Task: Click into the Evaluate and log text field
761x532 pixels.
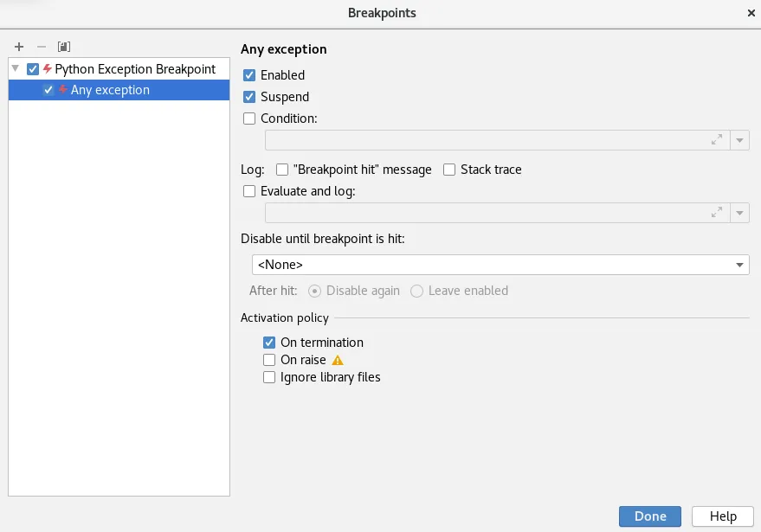Action: [x=485, y=213]
